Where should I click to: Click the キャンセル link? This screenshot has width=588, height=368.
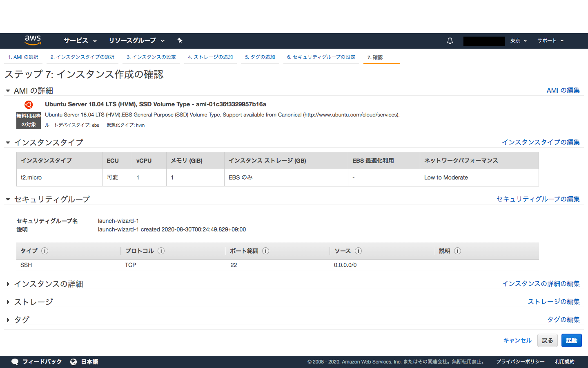click(x=517, y=341)
